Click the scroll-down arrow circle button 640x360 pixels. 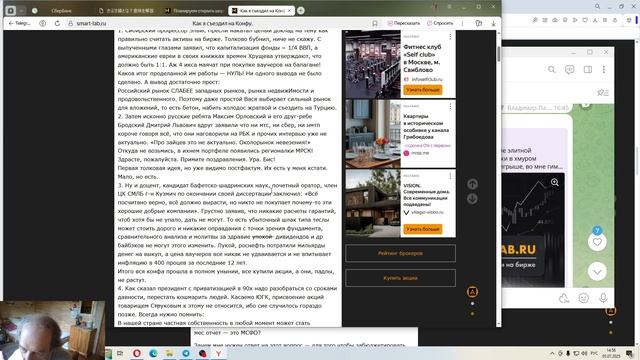click(472, 199)
